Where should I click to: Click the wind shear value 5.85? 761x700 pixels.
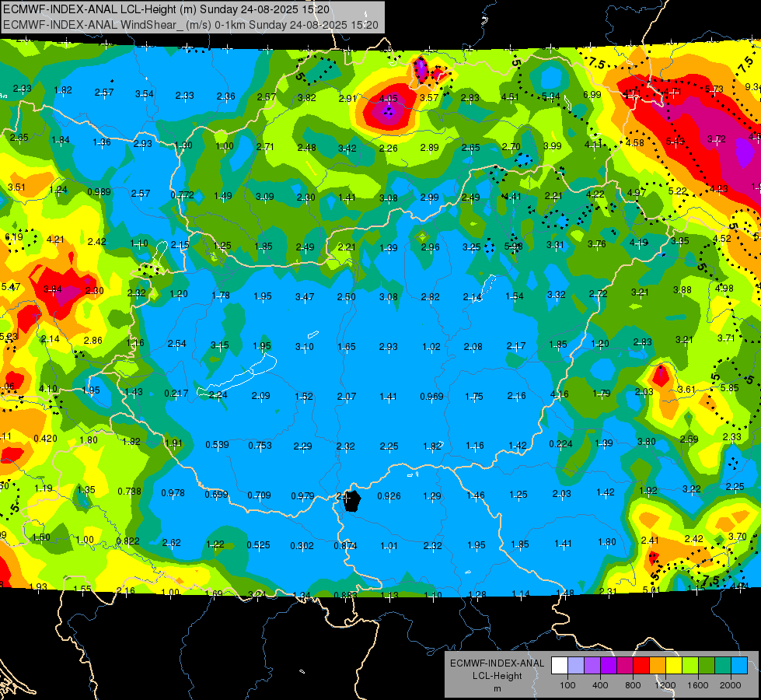[x=729, y=388]
